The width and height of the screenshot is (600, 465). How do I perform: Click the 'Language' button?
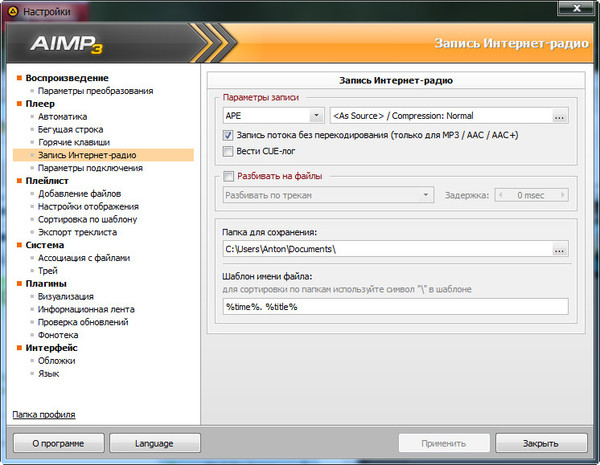[x=155, y=443]
